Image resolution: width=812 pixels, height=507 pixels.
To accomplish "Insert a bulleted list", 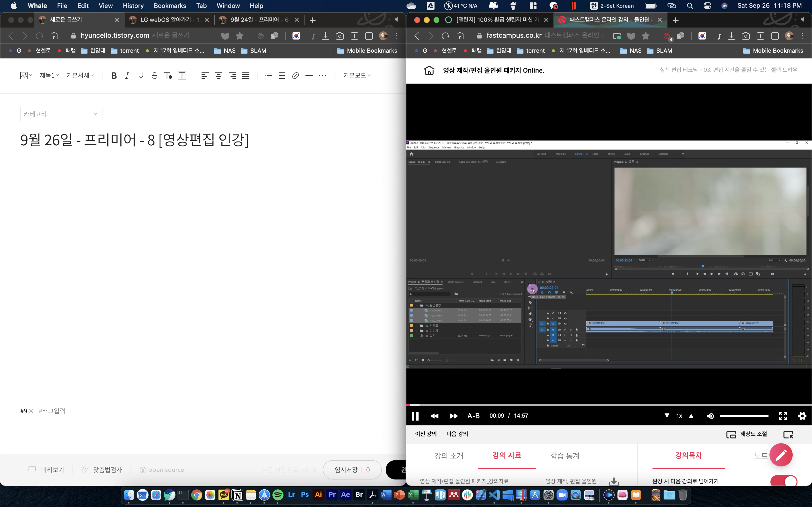I will coord(268,75).
